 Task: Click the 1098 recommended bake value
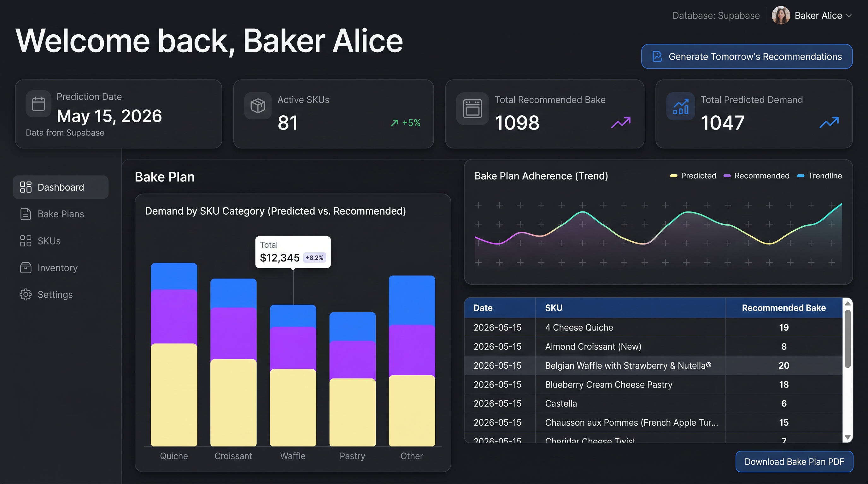[x=517, y=122]
